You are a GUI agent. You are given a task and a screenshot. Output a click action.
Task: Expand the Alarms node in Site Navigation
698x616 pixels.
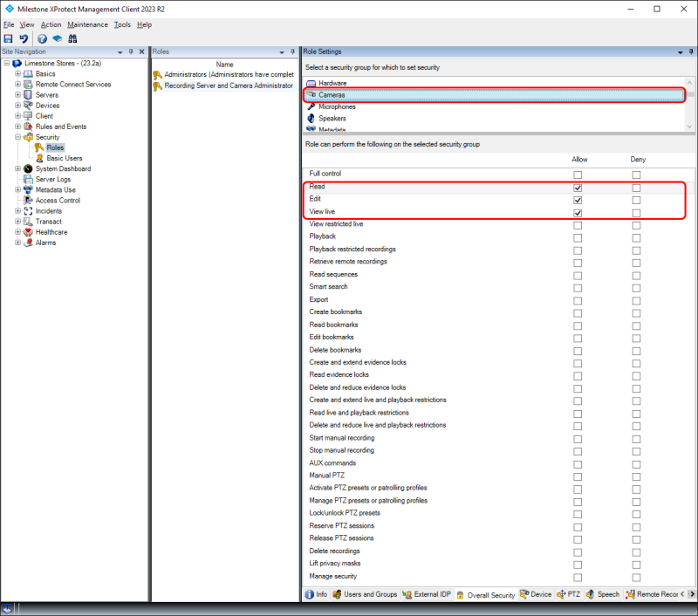click(x=19, y=243)
